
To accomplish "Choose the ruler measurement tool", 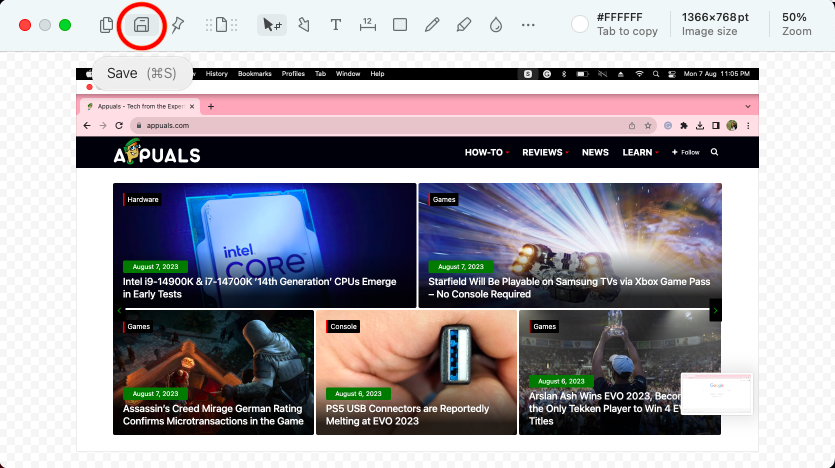I will [x=367, y=25].
